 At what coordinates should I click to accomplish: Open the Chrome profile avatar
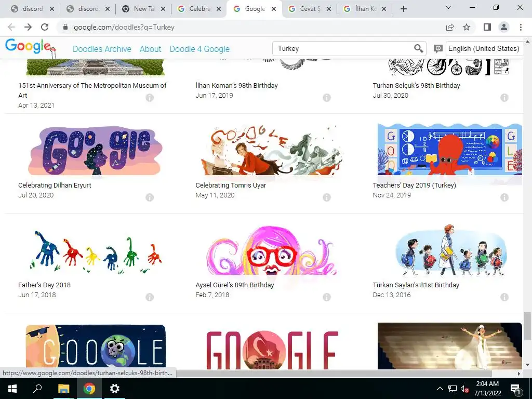(504, 27)
